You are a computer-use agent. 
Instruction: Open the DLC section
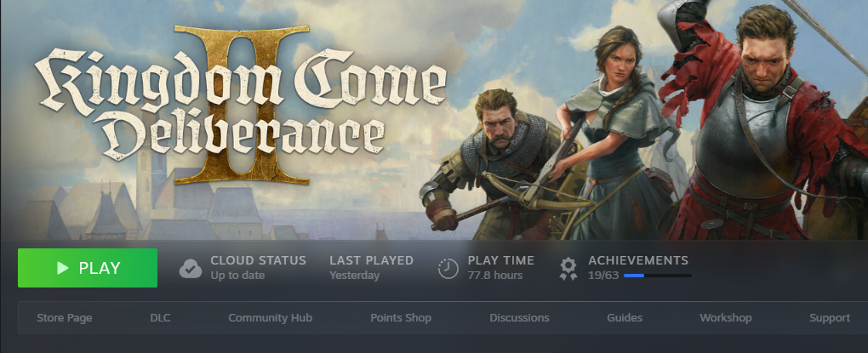pyautogui.click(x=160, y=317)
